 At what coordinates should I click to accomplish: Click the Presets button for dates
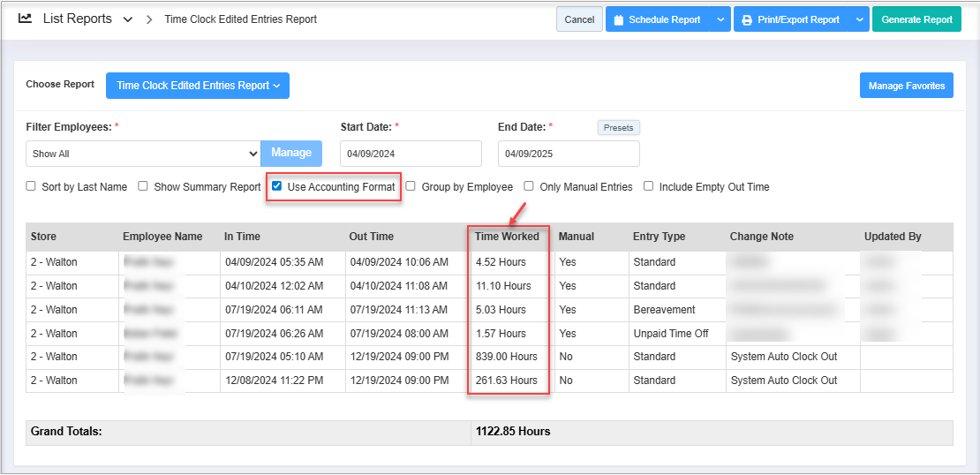(618, 128)
